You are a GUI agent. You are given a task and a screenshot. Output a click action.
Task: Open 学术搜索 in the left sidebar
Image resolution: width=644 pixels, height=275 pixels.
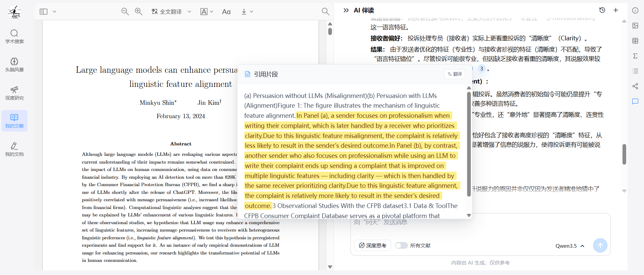coord(14,36)
